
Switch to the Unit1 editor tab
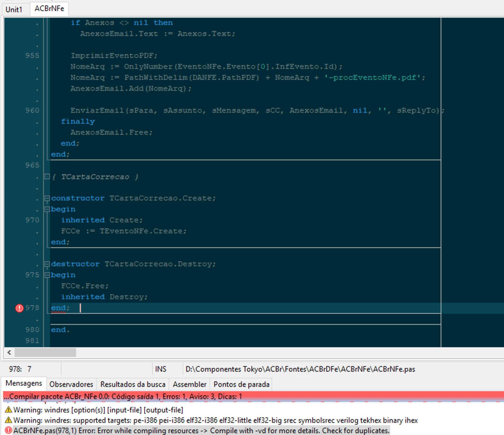click(14, 9)
